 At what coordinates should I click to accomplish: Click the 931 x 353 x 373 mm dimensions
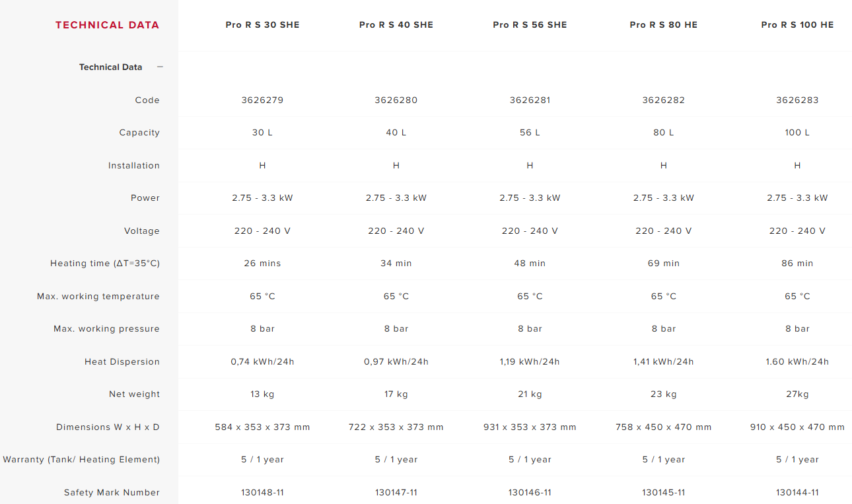[x=530, y=427]
